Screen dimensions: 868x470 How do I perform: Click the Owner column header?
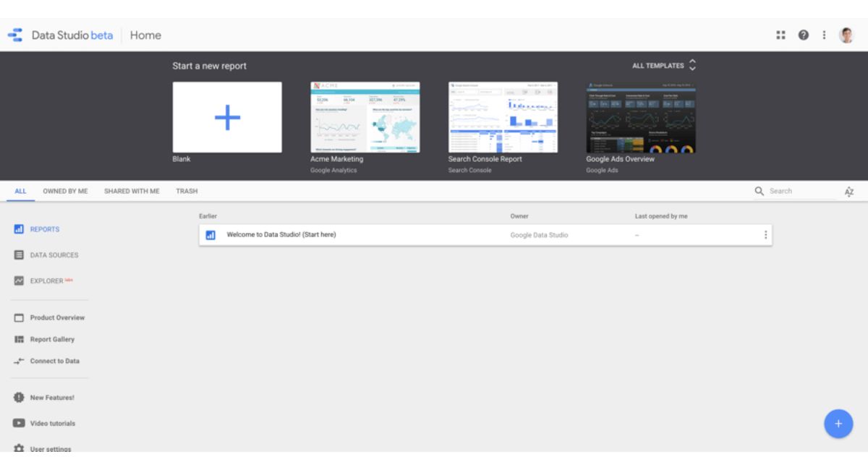coord(519,216)
